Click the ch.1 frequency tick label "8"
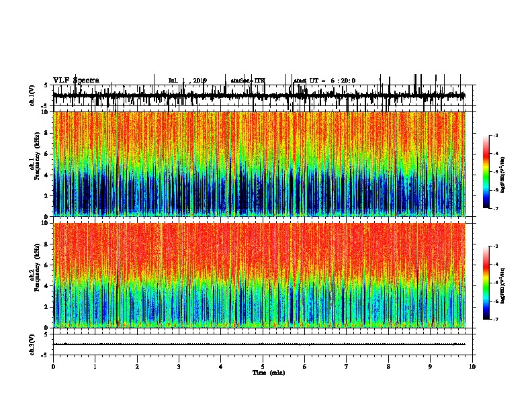 pos(46,133)
